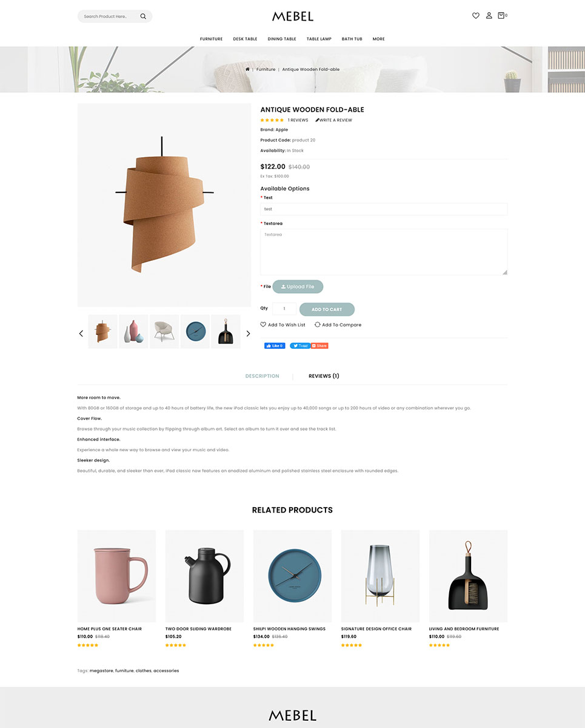Show next thumbnails with right arrow
This screenshot has height=728, width=585.
click(x=247, y=333)
